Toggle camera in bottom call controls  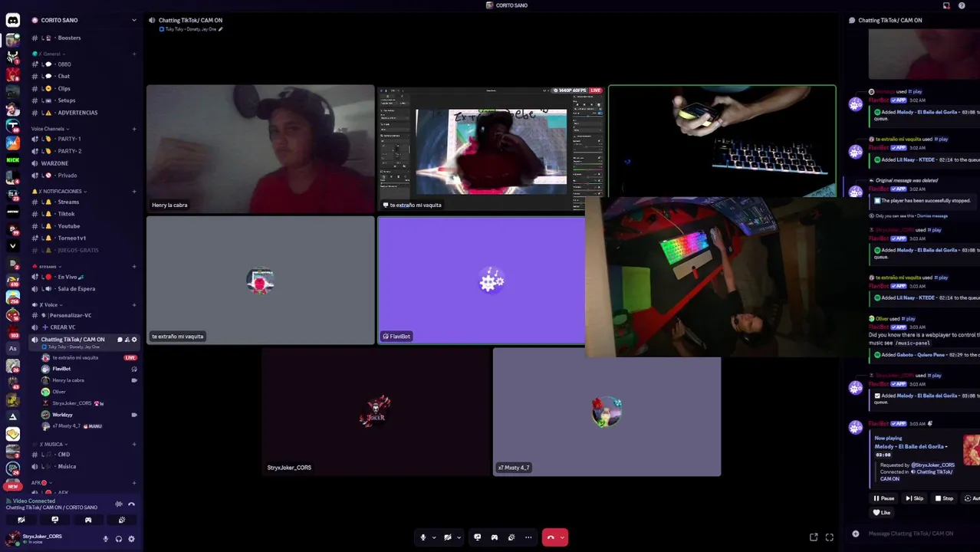(x=448, y=537)
